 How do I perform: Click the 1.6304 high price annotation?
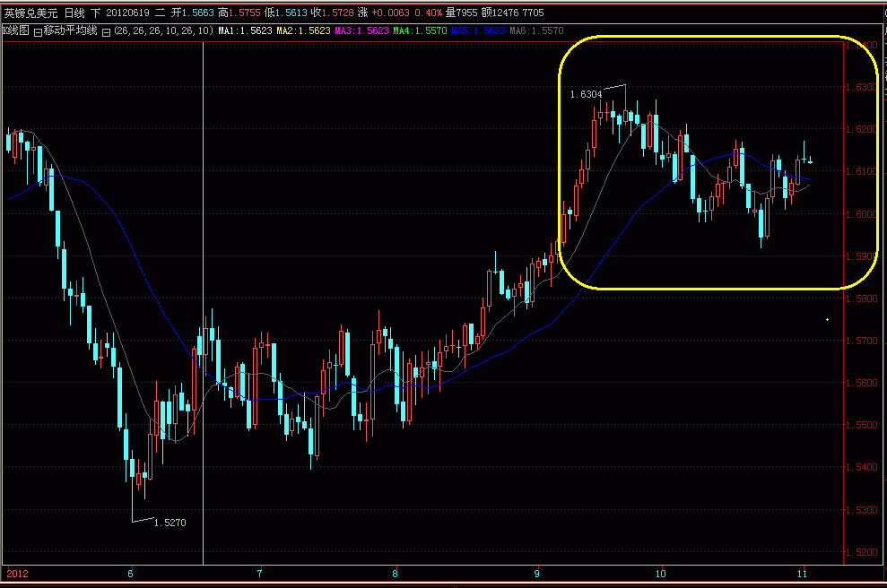pos(586,94)
